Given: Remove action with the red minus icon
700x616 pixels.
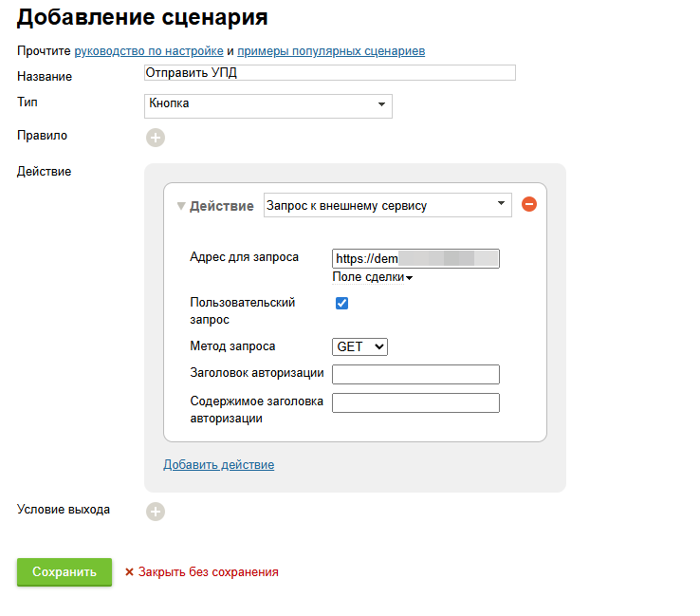Looking at the screenshot, I should pos(529,205).
